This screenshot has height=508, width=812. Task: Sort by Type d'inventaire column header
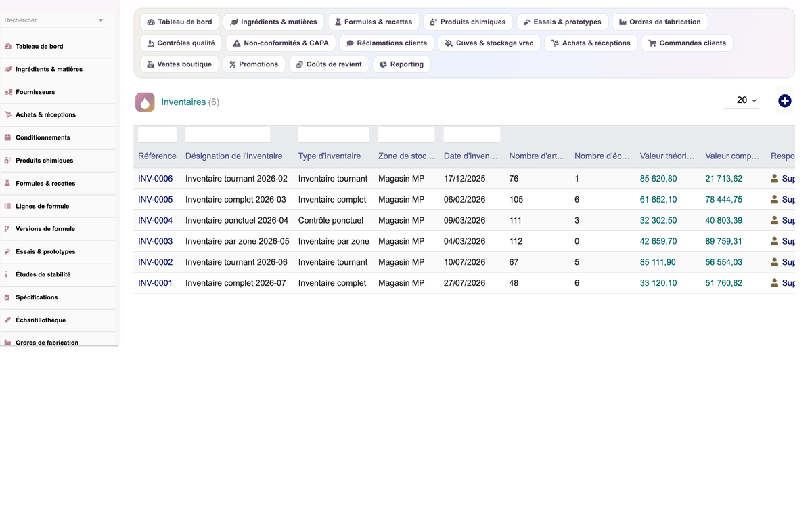pos(330,156)
